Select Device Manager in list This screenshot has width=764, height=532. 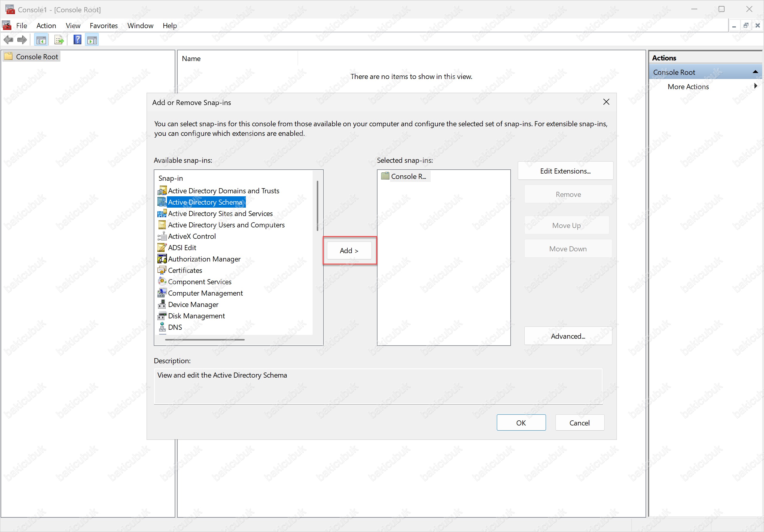pyautogui.click(x=193, y=304)
